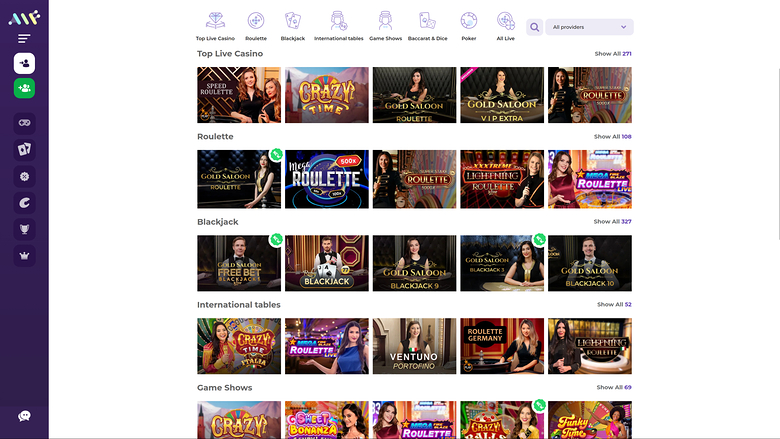Open the playing cards sidebar icon
This screenshot has width=780, height=439.
coord(24,149)
